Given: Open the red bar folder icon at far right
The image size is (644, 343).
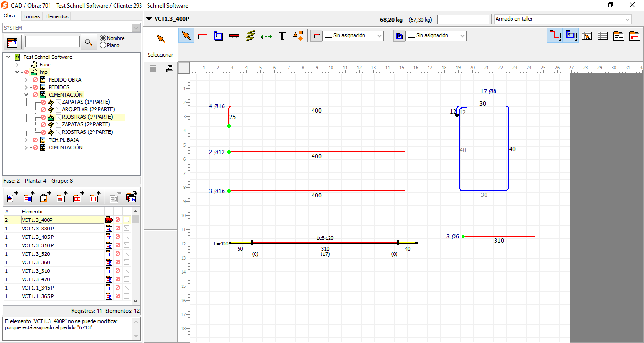Looking at the screenshot, I should (635, 36).
